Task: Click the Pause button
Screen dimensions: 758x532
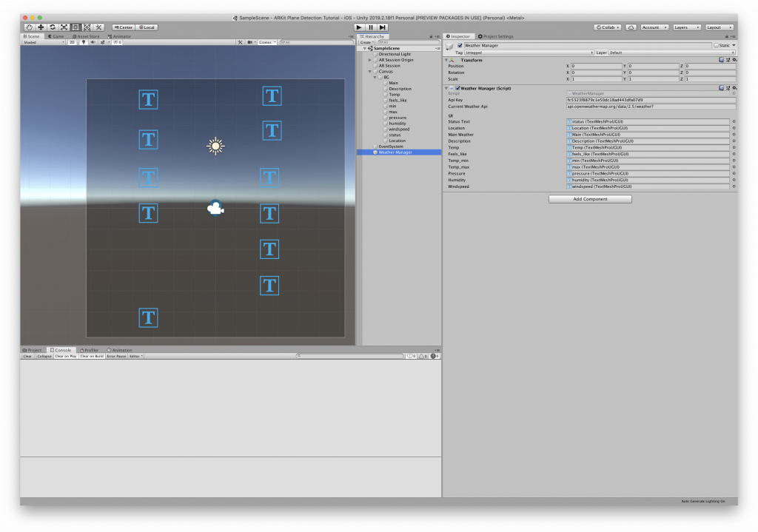Action: coord(371,27)
